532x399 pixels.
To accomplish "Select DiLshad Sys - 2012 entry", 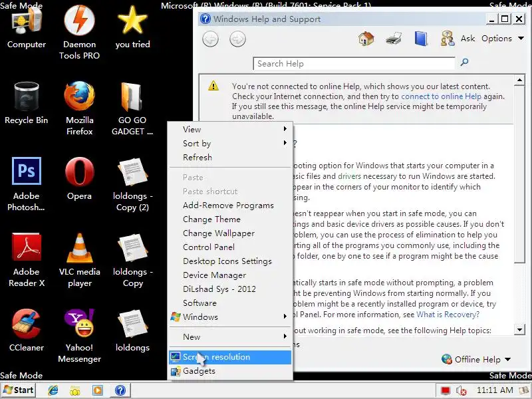I will (230, 289).
